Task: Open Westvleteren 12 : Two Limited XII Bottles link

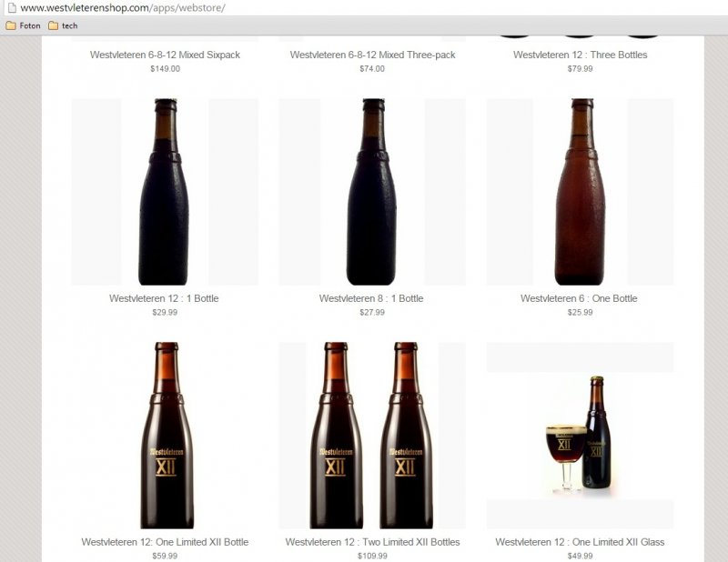Action: tap(372, 542)
